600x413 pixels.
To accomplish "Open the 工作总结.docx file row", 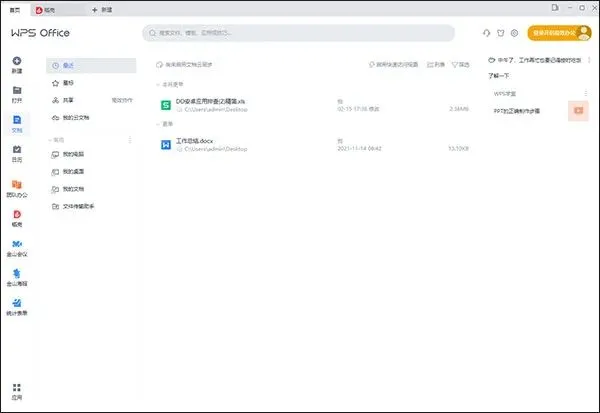I will coord(314,145).
